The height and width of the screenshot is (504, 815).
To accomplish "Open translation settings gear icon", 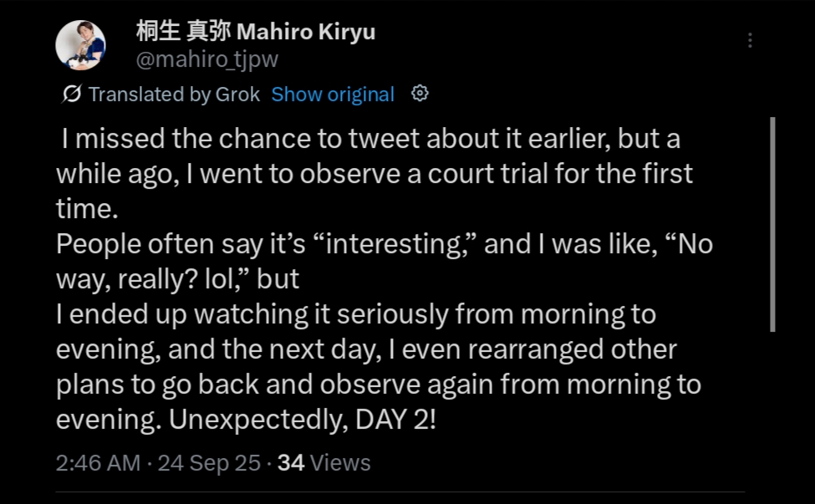I will [x=420, y=94].
